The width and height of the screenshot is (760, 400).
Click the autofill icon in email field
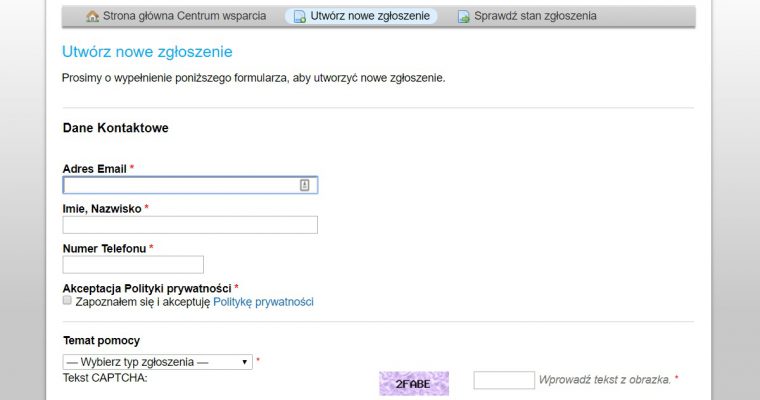[304, 185]
